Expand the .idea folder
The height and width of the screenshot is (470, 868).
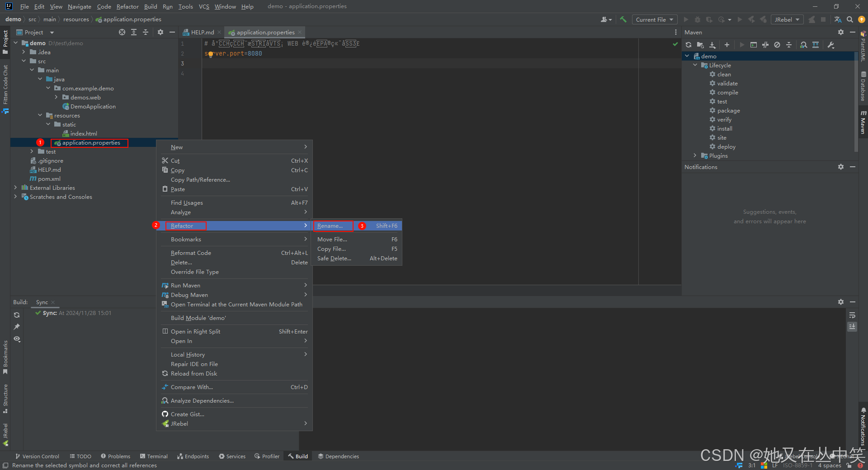click(x=24, y=52)
